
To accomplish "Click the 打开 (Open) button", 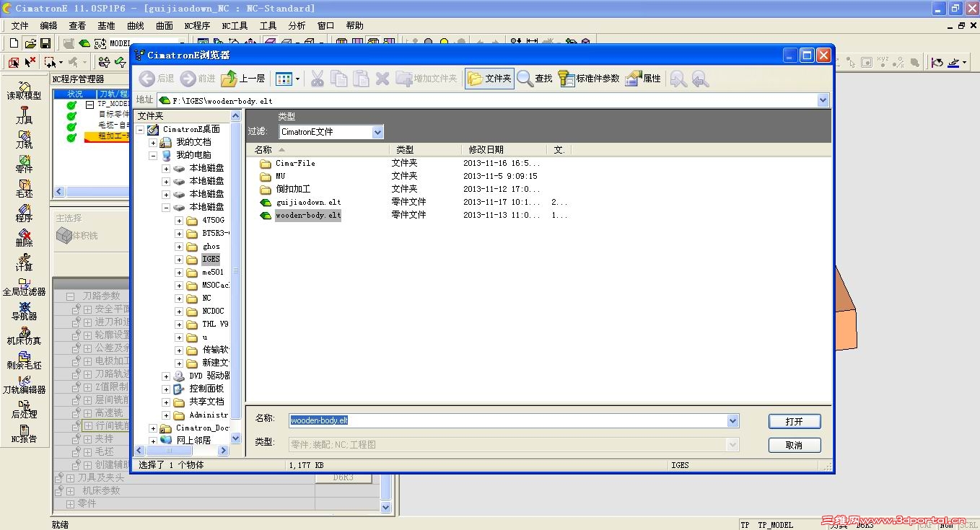I will pos(795,422).
